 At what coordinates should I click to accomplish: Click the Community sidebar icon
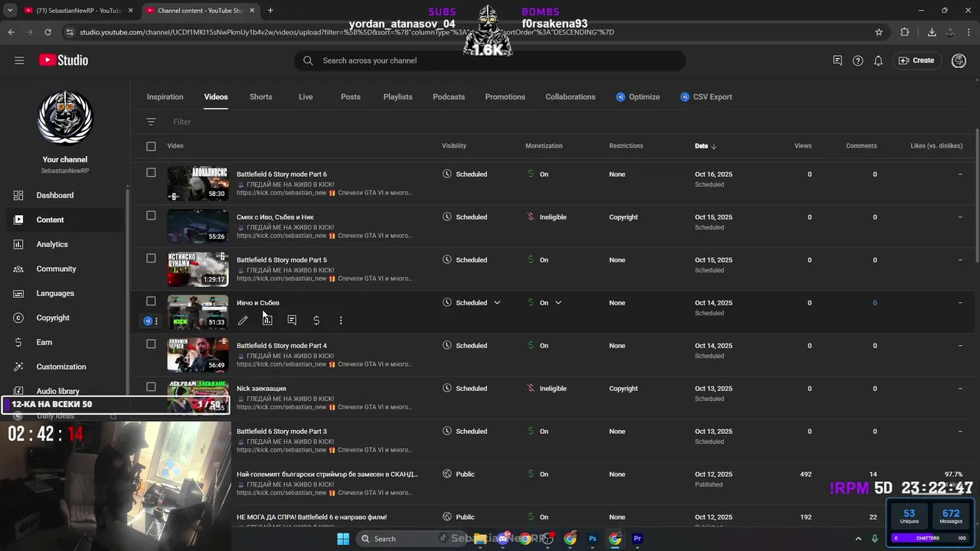pyautogui.click(x=18, y=269)
